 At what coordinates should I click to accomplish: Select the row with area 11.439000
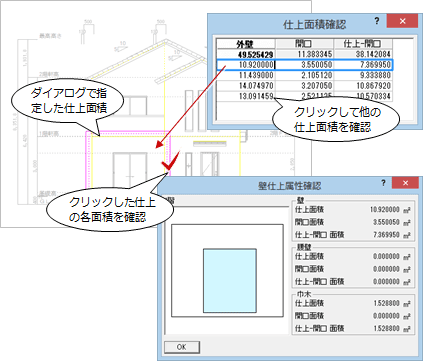305,75
